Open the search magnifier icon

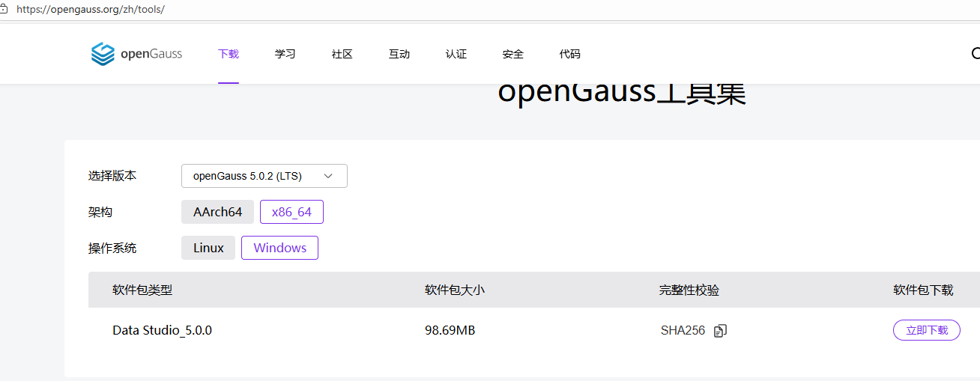click(976, 53)
